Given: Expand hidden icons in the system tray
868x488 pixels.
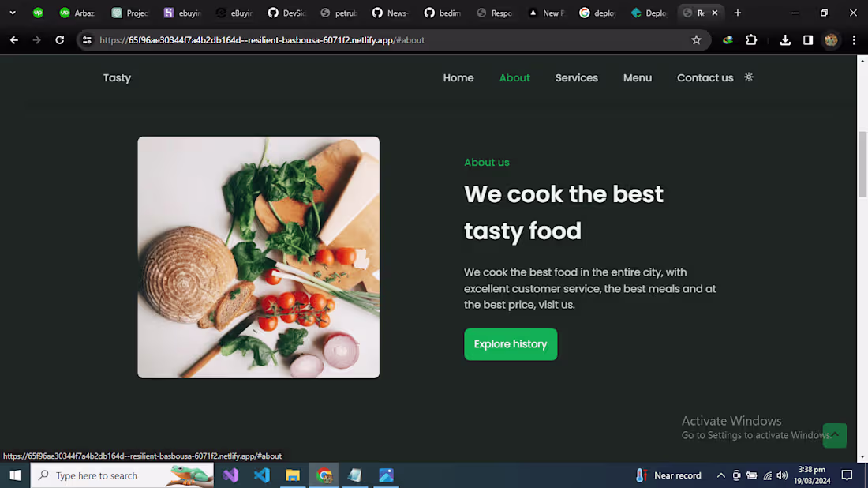Looking at the screenshot, I should pyautogui.click(x=720, y=475).
